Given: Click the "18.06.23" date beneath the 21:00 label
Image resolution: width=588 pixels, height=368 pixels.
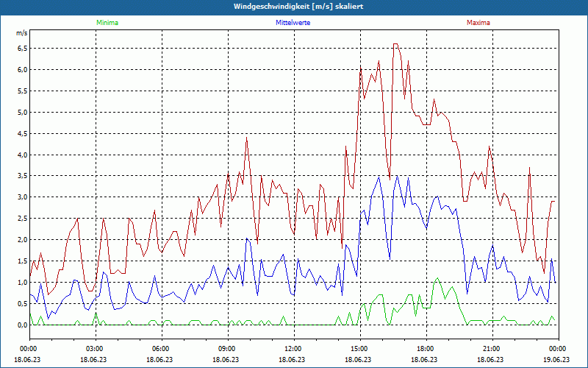Looking at the screenshot, I should point(490,359).
